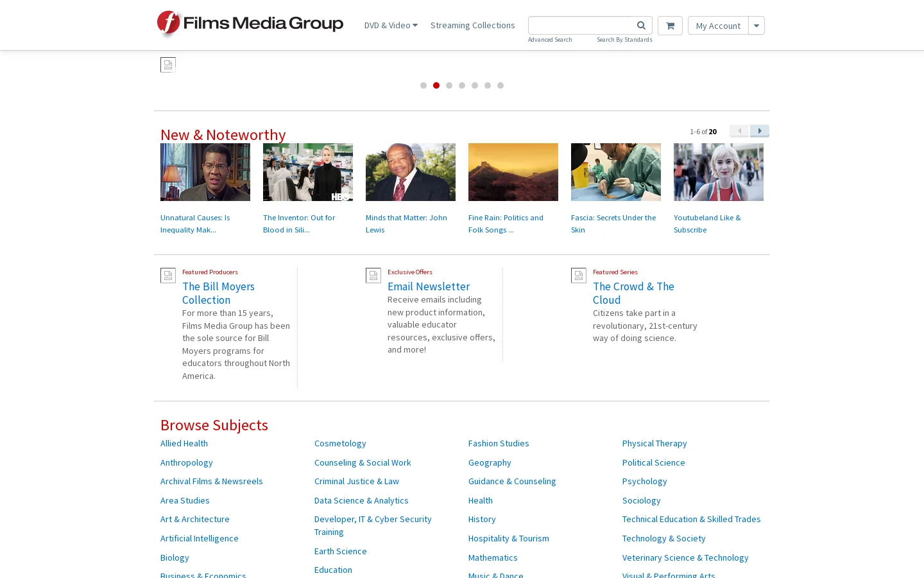924x578 pixels.
Task: Click the search magnifier icon
Action: tap(641, 25)
